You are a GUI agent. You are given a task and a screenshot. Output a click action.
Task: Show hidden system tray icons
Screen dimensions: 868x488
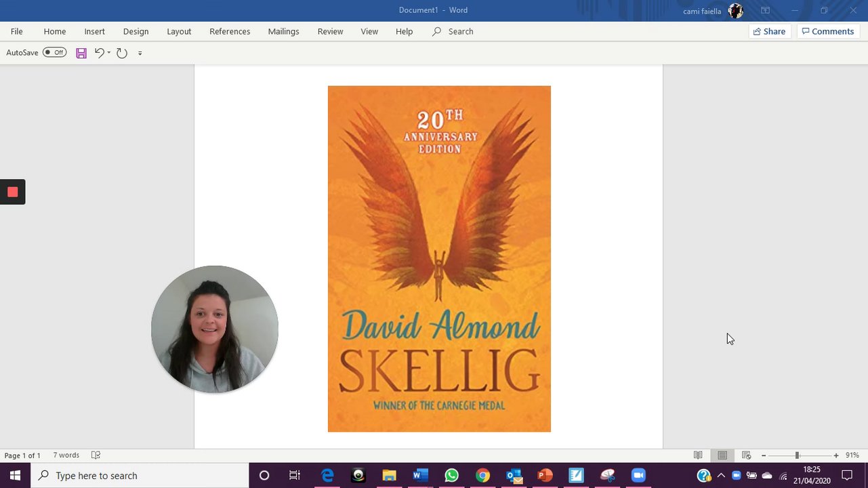click(x=721, y=475)
